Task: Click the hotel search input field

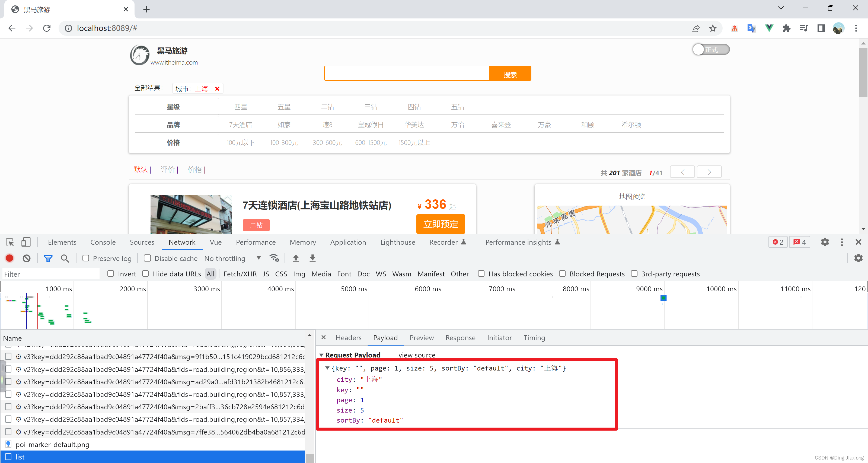Action: pyautogui.click(x=407, y=74)
